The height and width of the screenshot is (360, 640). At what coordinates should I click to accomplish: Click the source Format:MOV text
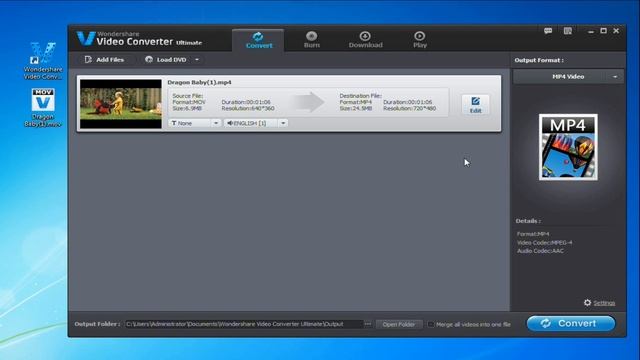coord(189,102)
